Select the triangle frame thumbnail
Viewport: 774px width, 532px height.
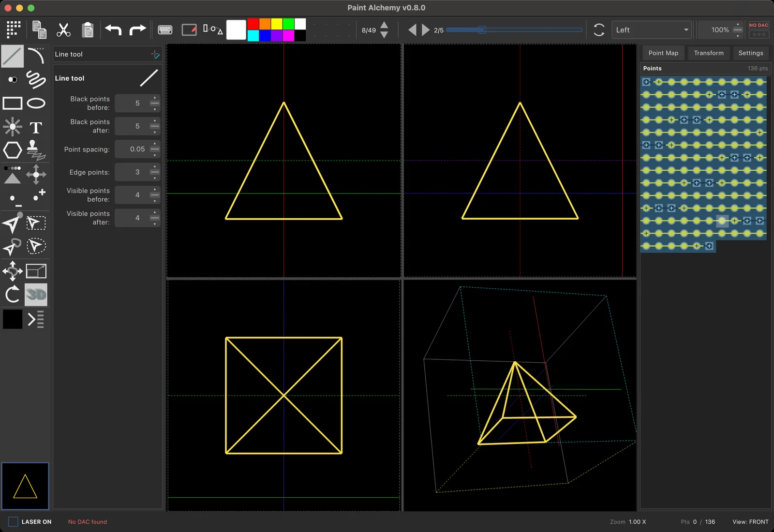click(x=25, y=486)
